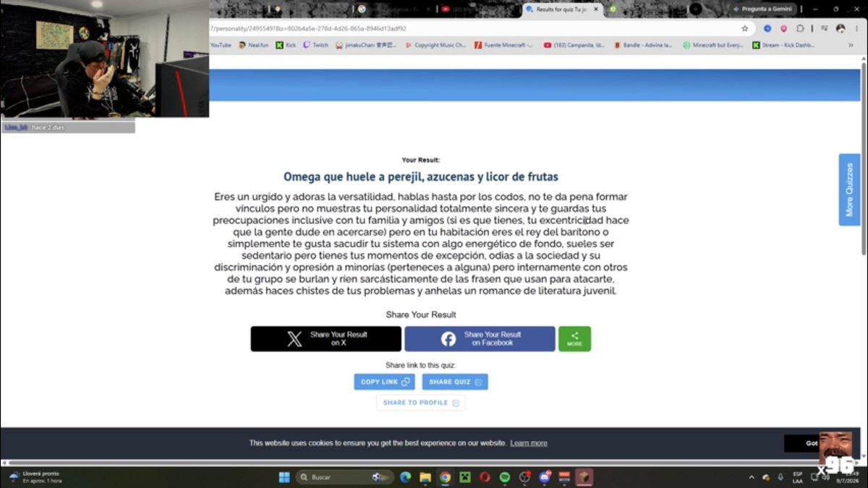Open the Lloverá pronto weather widget
The image size is (868, 488).
35,477
